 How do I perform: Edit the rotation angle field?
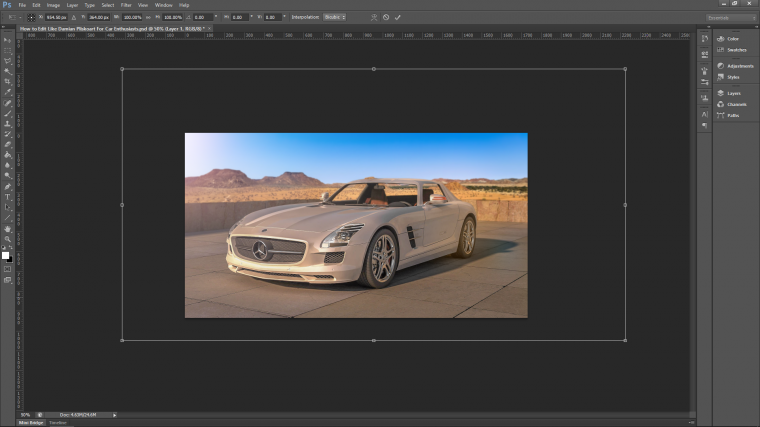203,17
